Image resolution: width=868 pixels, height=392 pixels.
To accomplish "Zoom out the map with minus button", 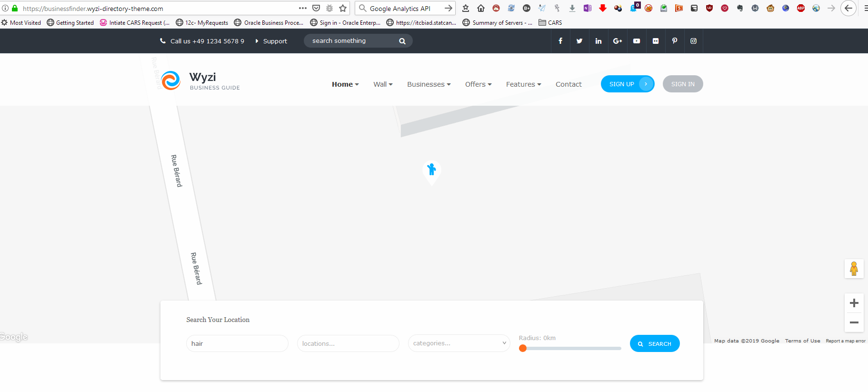I will pos(854,322).
